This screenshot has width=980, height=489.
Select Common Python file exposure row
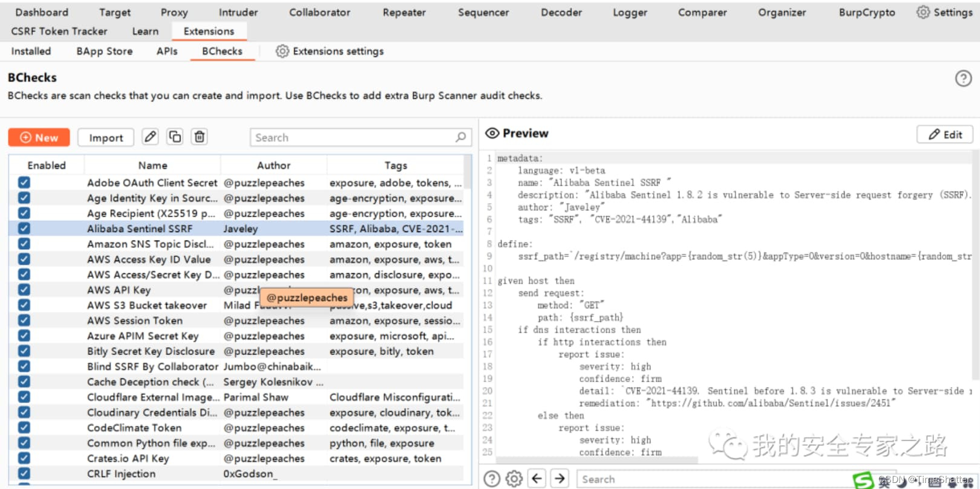point(237,443)
